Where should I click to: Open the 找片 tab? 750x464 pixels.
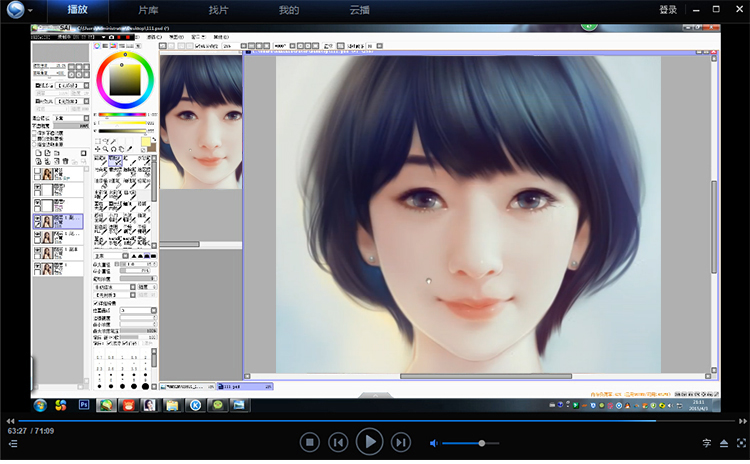point(218,10)
